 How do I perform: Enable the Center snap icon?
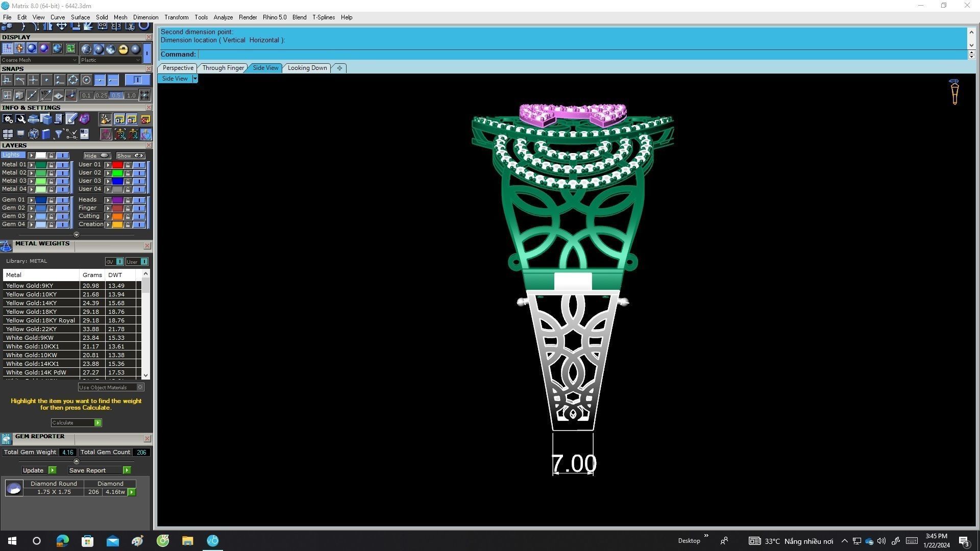86,80
